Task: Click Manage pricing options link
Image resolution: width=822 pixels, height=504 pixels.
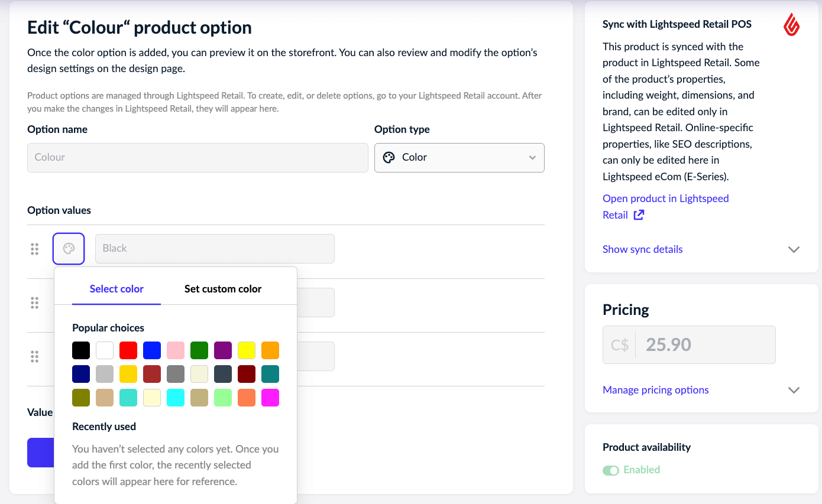Action: coord(656,390)
